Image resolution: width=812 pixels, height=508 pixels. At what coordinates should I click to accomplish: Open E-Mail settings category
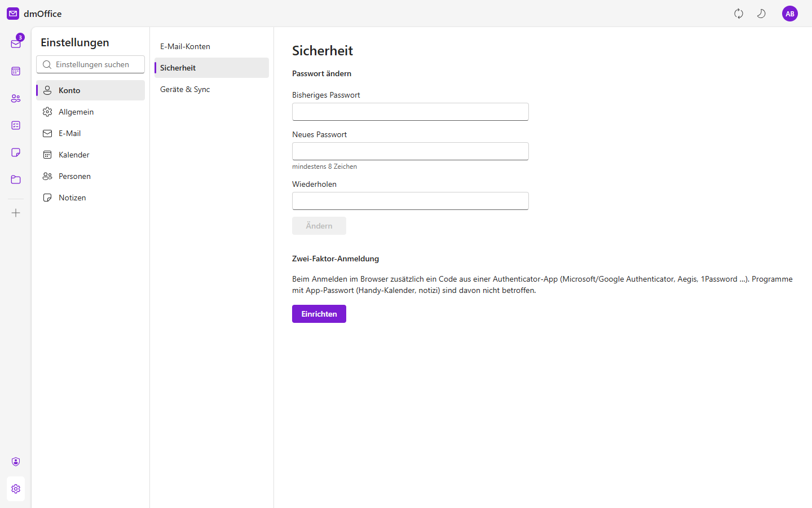coord(90,133)
